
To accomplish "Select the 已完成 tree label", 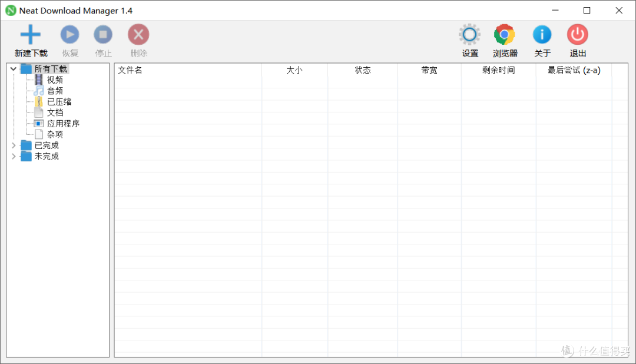I will [47, 145].
